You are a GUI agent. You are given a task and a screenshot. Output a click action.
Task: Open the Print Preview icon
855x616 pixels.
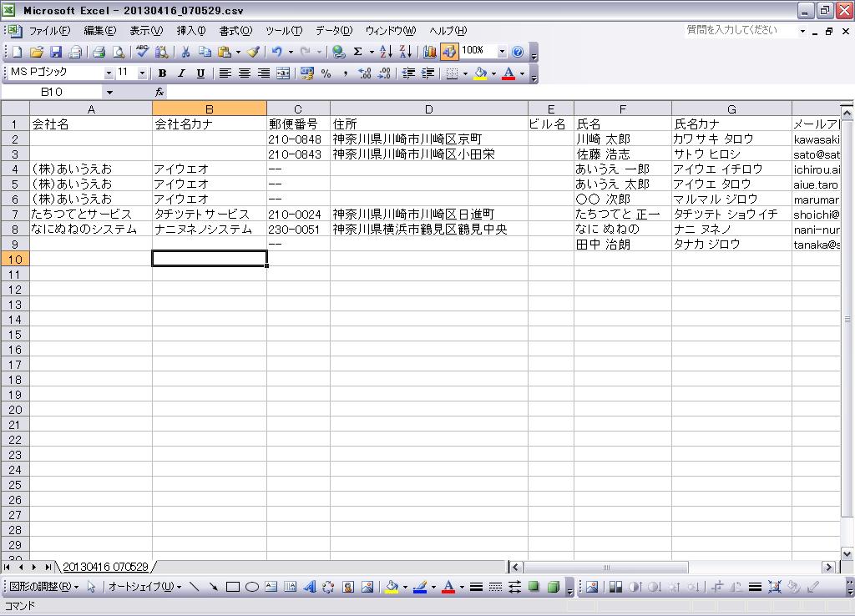[119, 52]
